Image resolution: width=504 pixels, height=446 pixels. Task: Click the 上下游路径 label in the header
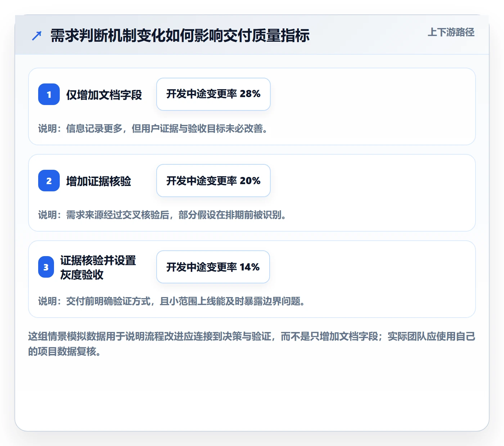(x=451, y=32)
